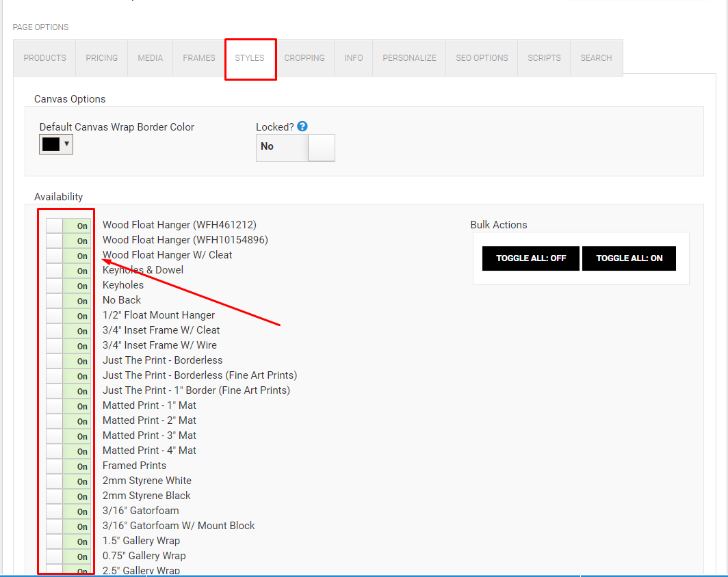Click the black border color swatch
This screenshot has width=728, height=577.
[x=51, y=144]
